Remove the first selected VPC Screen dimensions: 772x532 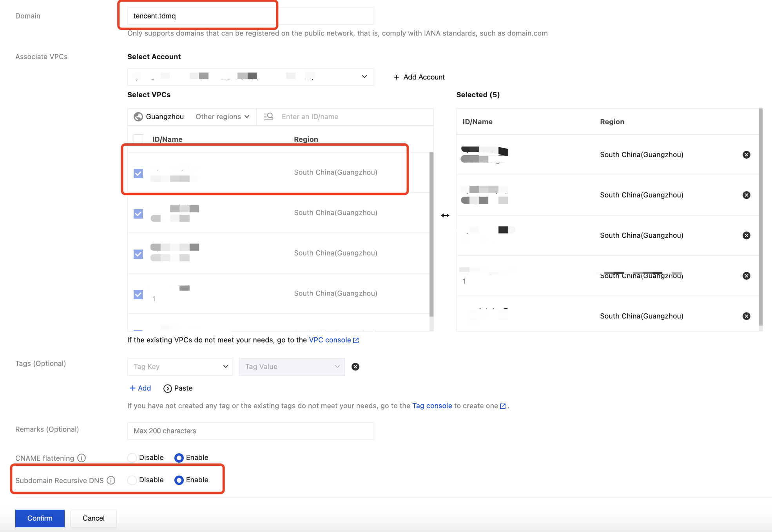pyautogui.click(x=746, y=155)
